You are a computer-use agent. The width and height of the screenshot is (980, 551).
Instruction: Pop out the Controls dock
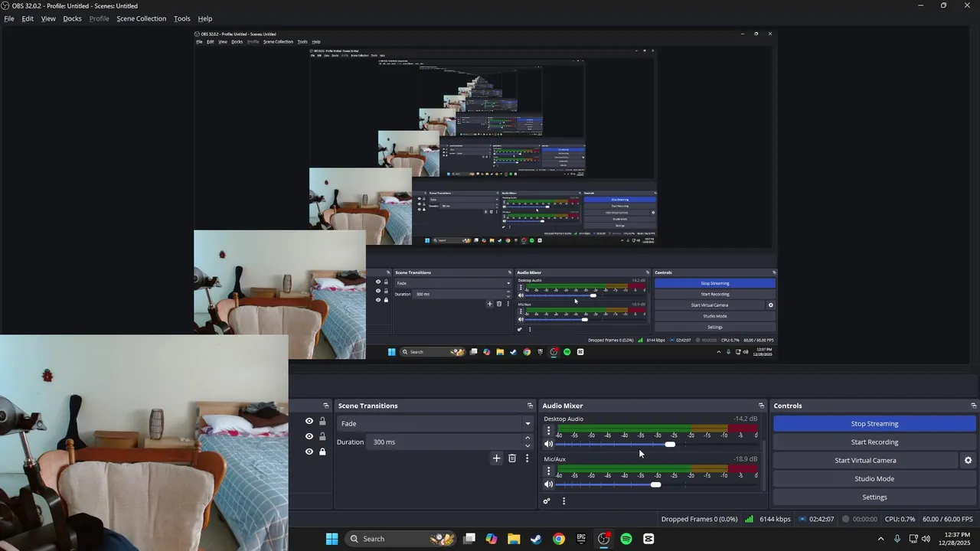(x=973, y=406)
